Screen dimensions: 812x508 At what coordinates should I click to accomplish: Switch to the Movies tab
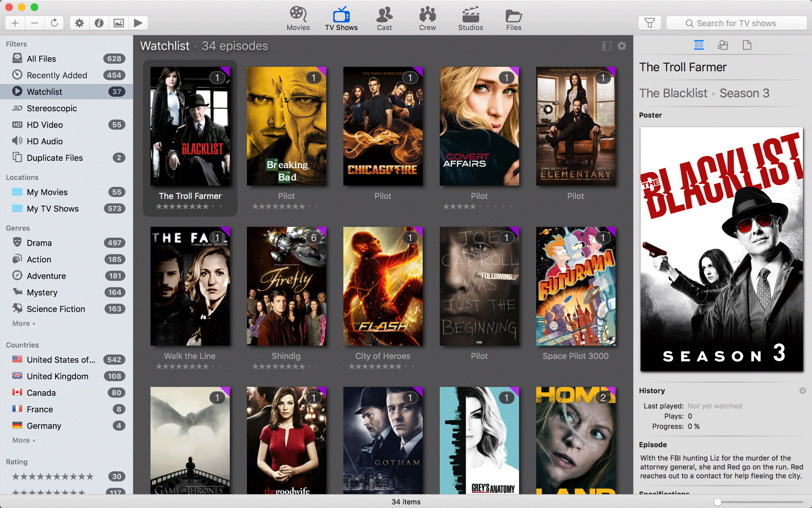coord(298,19)
